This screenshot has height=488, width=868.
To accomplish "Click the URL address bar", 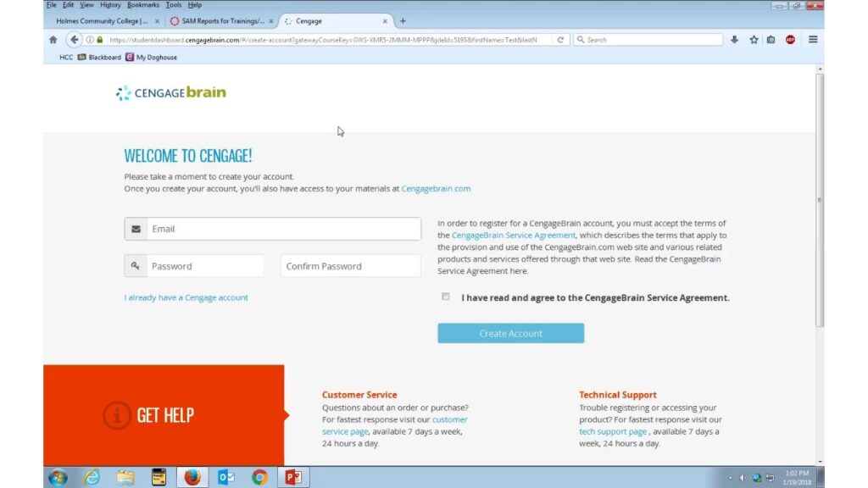I will click(x=322, y=40).
